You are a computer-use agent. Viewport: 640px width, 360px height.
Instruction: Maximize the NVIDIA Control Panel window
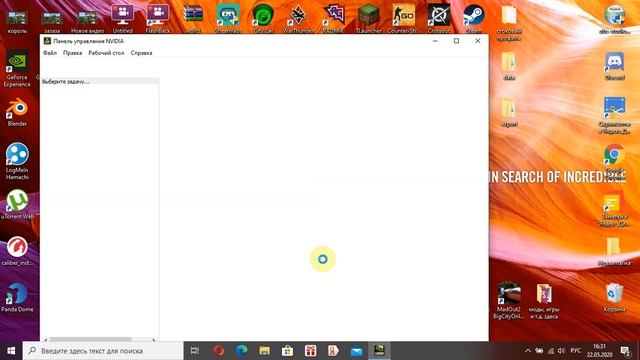coord(456,41)
